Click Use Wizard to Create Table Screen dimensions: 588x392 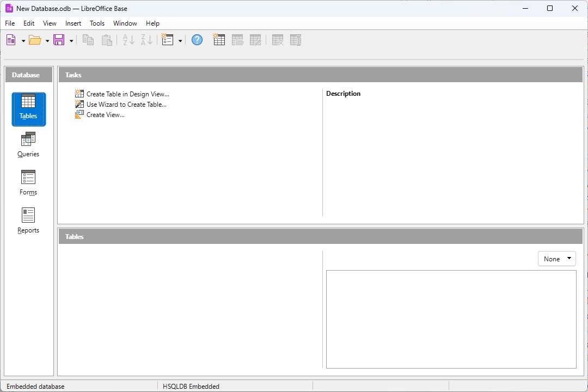coord(126,105)
